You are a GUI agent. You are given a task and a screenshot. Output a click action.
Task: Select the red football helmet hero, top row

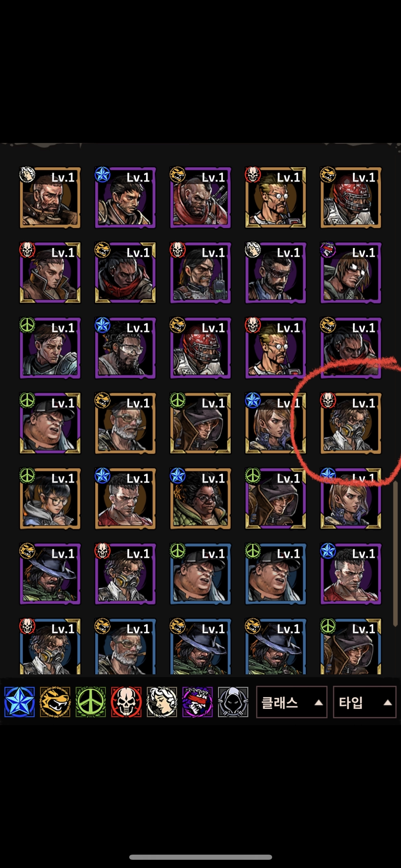click(x=351, y=198)
